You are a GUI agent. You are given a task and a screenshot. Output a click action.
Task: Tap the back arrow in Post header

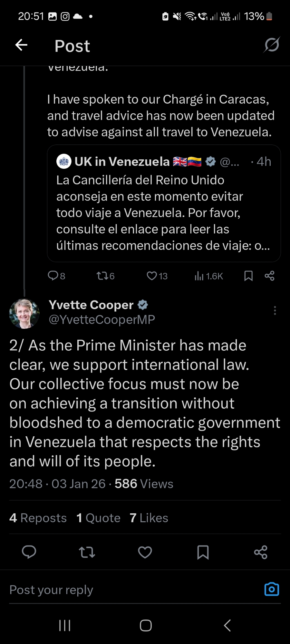point(21,45)
